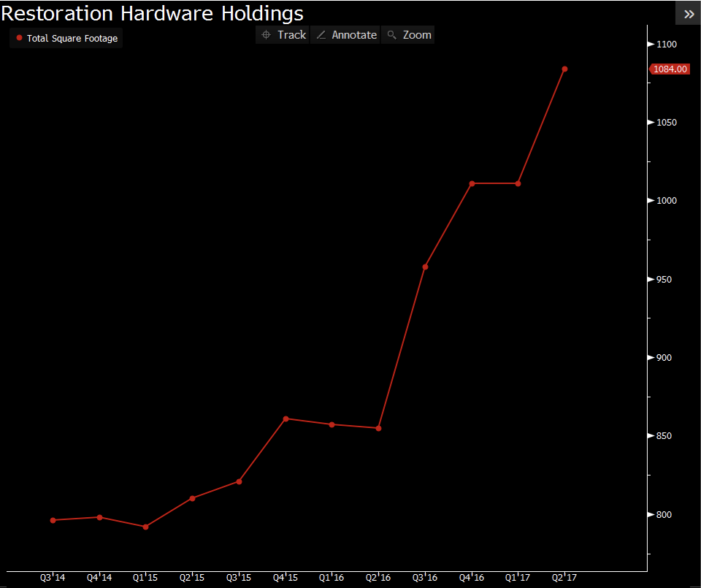
Task: Click the Q3'14 x-axis label
Action: click(53, 578)
